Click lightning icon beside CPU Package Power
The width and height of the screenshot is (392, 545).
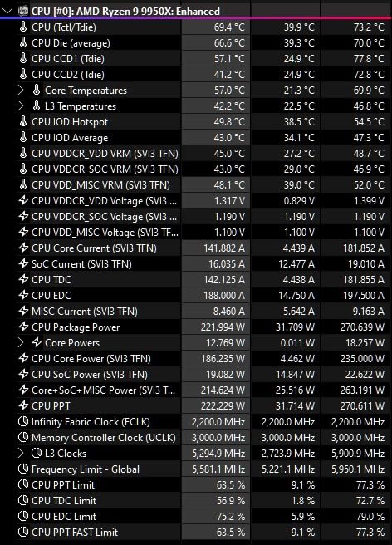[x=23, y=327]
